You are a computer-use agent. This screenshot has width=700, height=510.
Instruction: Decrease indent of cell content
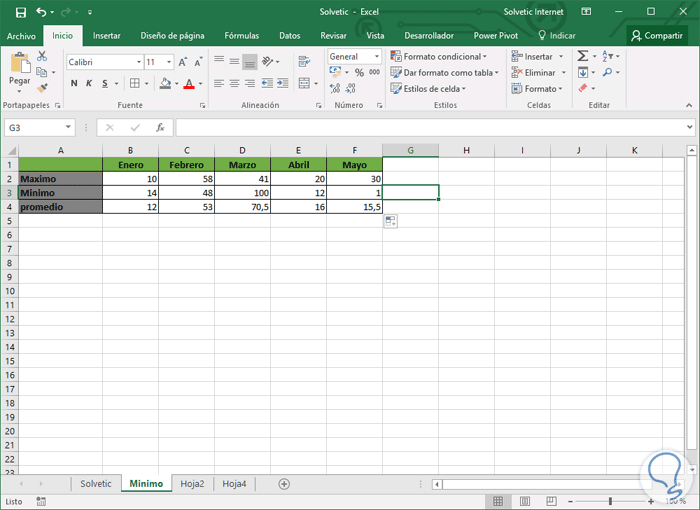point(267,83)
